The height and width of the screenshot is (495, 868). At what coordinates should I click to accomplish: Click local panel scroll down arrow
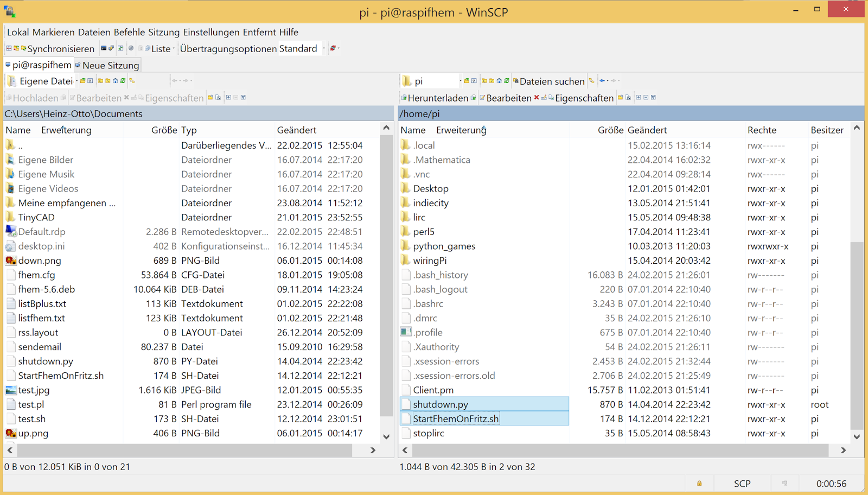(x=386, y=436)
